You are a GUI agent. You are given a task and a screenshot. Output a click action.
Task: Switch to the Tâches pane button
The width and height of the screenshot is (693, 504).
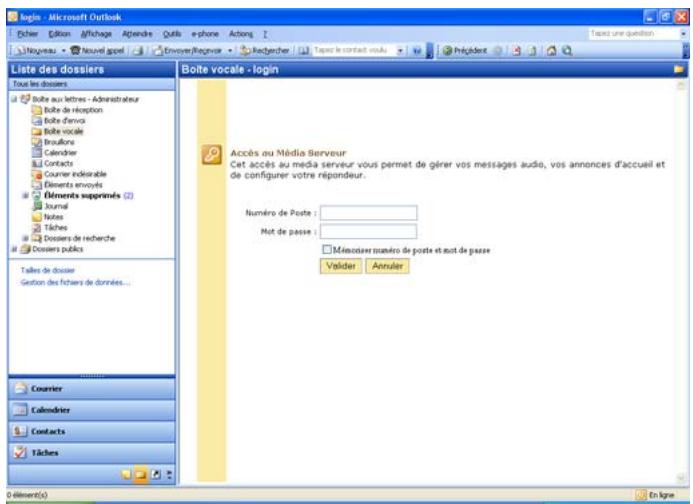tap(92, 453)
